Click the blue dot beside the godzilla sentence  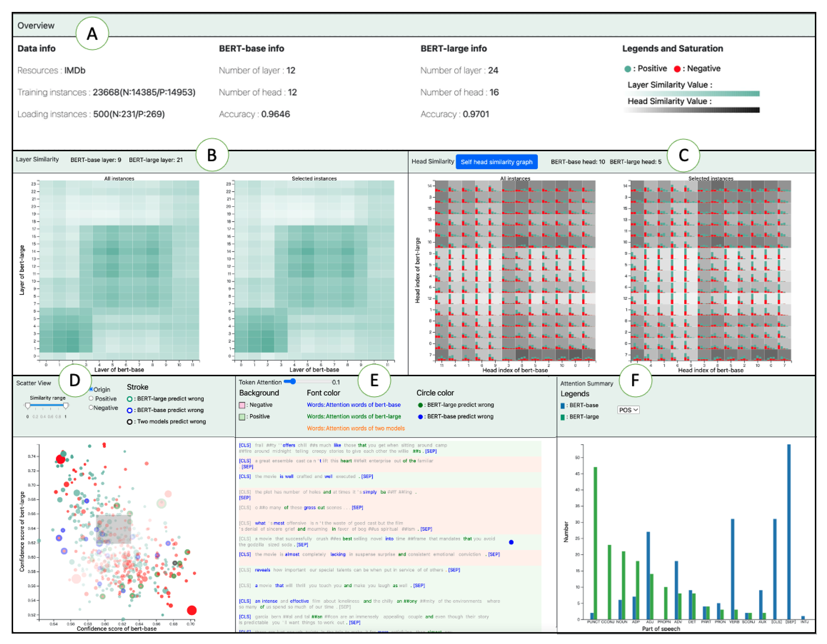click(511, 542)
